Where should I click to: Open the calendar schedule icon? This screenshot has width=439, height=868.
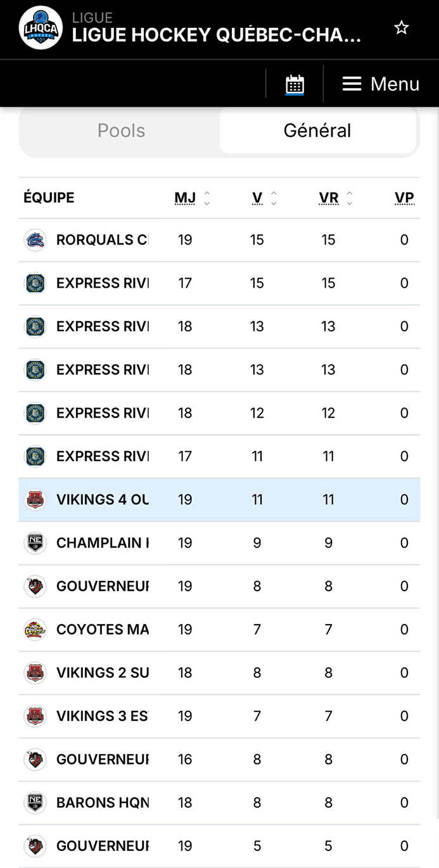point(295,84)
